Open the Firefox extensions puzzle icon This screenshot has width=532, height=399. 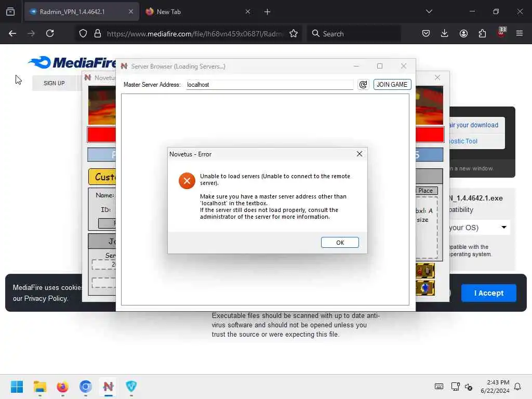[x=482, y=34]
